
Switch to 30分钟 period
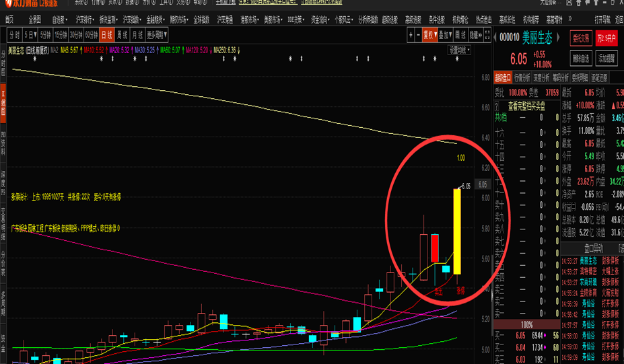click(76, 36)
